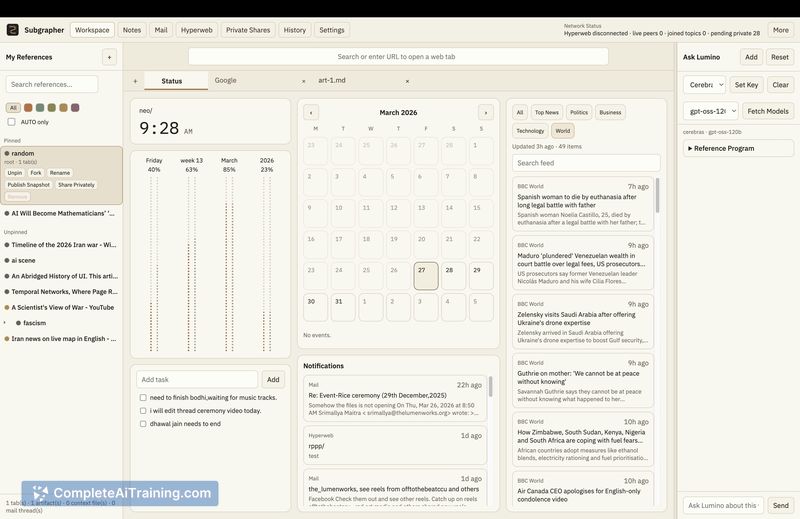Viewport: 800px width, 519px height.
Task: Click the Add task button
Action: [x=273, y=380]
